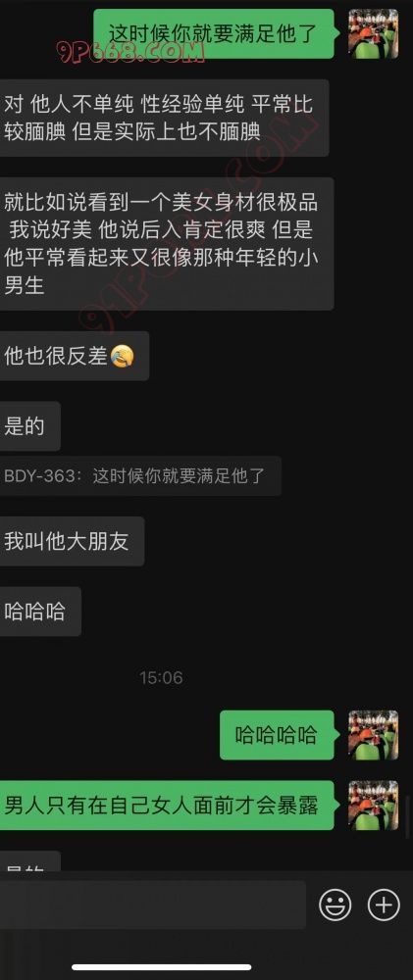Tap green bubble 男人只有在自己女人面前才会暴露

coord(167,805)
